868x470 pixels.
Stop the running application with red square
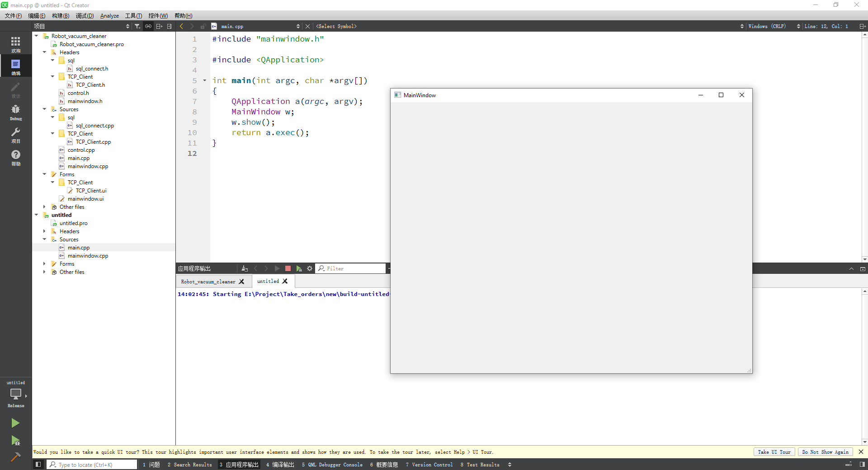(288, 268)
